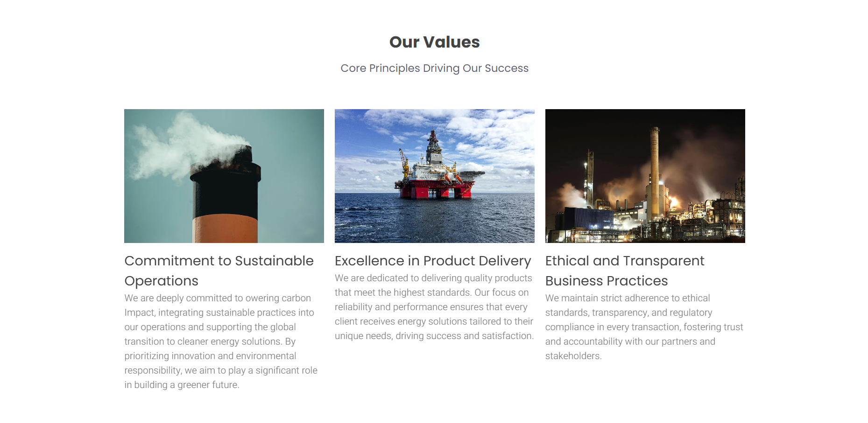Click the red offshore drilling platform
The image size is (868, 423).
pyautogui.click(x=434, y=184)
